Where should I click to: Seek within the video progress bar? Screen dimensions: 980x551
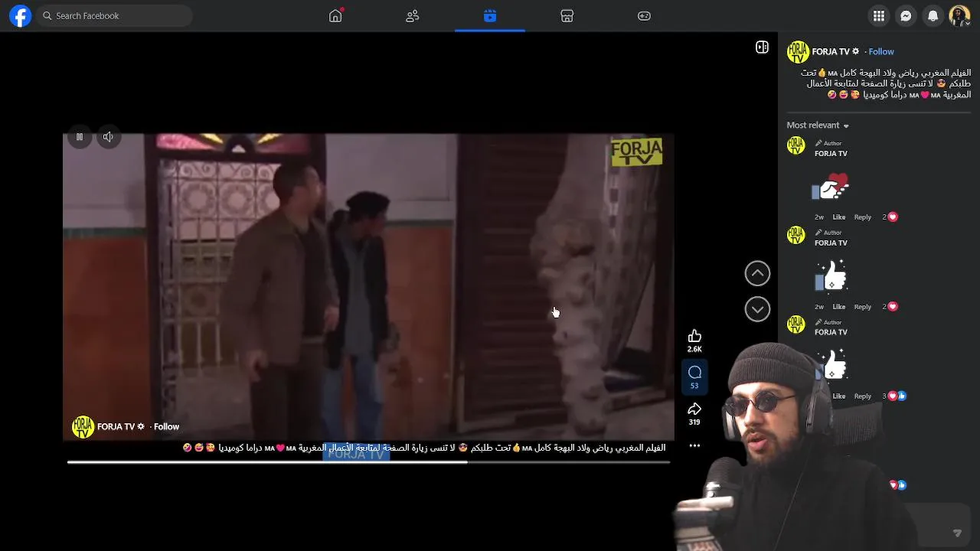point(368,461)
